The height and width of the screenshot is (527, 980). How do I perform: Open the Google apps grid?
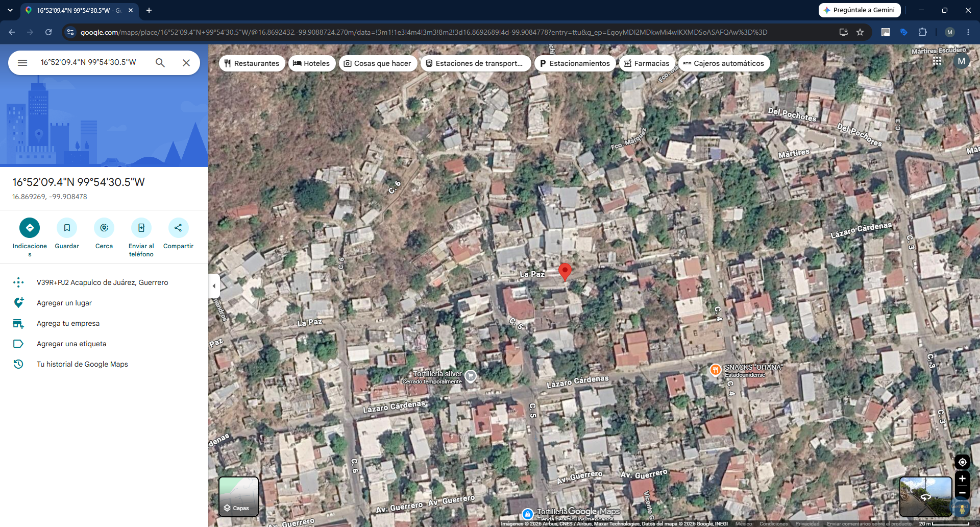937,61
